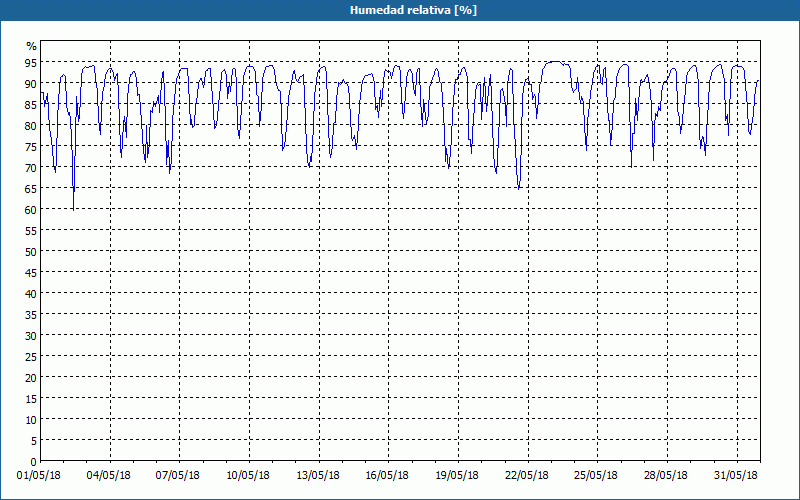Click the 70 value on the y-axis

(31, 168)
